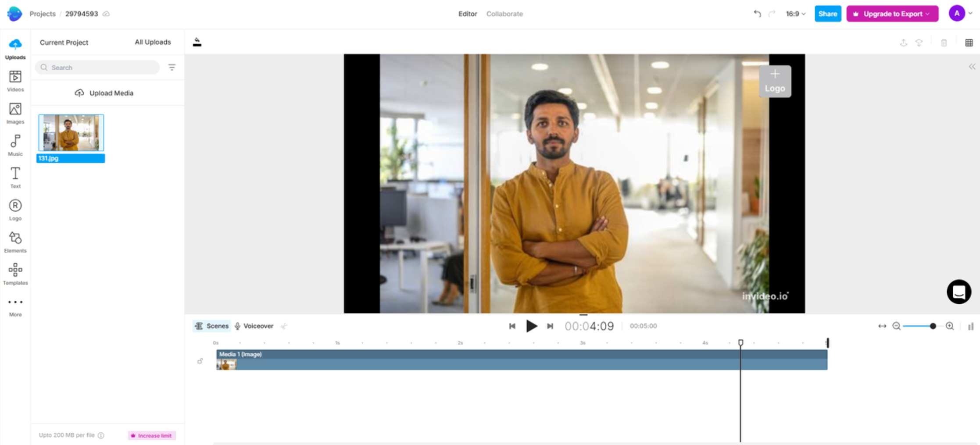The height and width of the screenshot is (445, 980).
Task: Click the Upload Media button
Action: point(104,93)
